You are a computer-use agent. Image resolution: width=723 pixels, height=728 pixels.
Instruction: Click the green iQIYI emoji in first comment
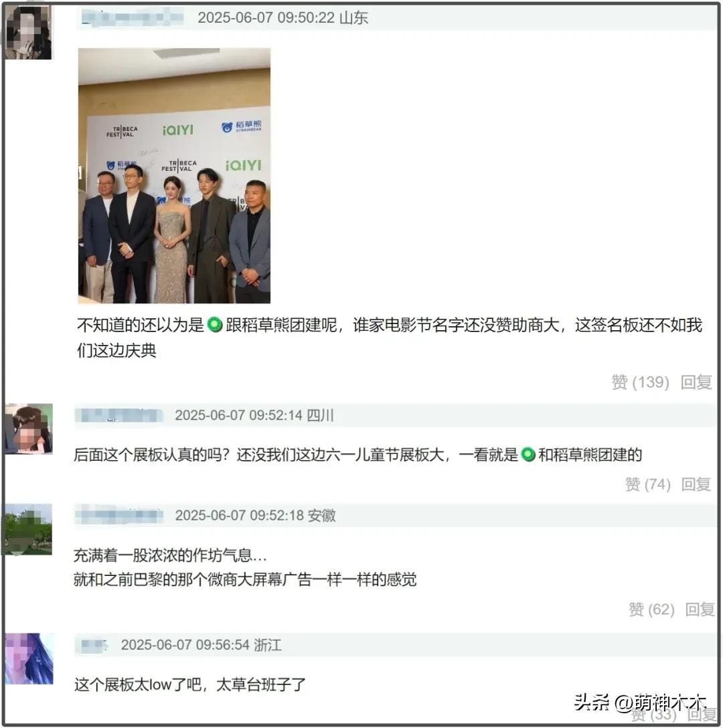[214, 325]
